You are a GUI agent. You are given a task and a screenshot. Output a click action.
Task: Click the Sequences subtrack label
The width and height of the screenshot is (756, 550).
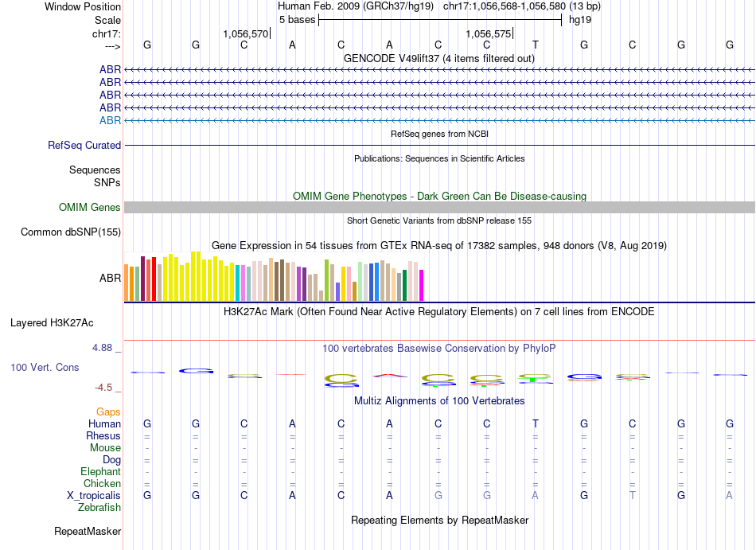tap(95, 170)
